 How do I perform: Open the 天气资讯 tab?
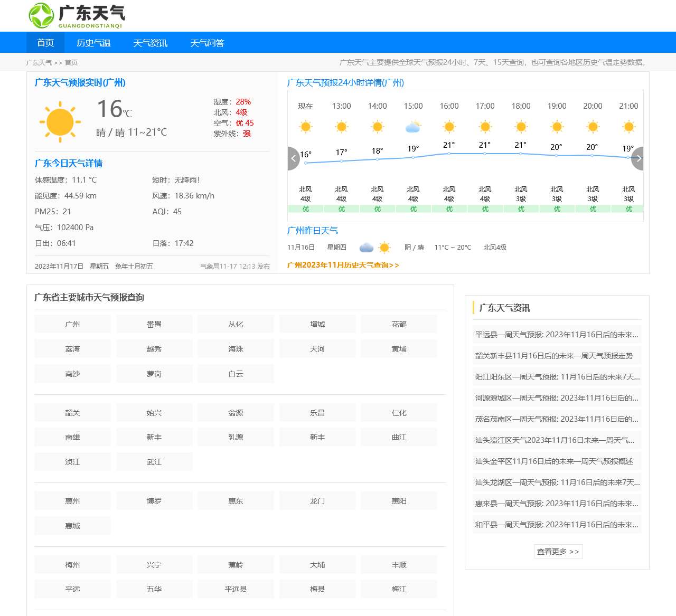pyautogui.click(x=151, y=43)
